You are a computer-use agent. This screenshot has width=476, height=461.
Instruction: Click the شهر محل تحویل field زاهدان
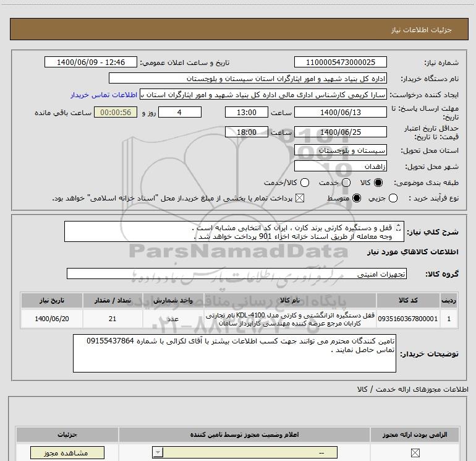coord(340,166)
